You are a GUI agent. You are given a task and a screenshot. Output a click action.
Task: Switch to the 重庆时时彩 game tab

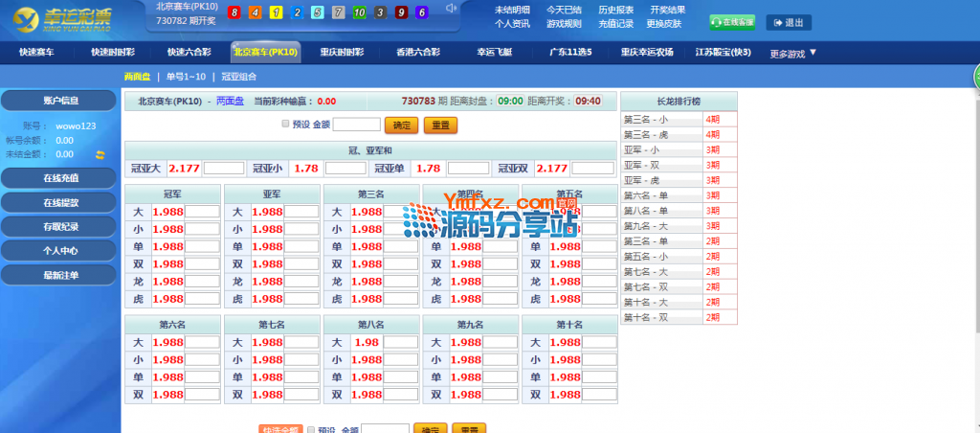point(340,53)
